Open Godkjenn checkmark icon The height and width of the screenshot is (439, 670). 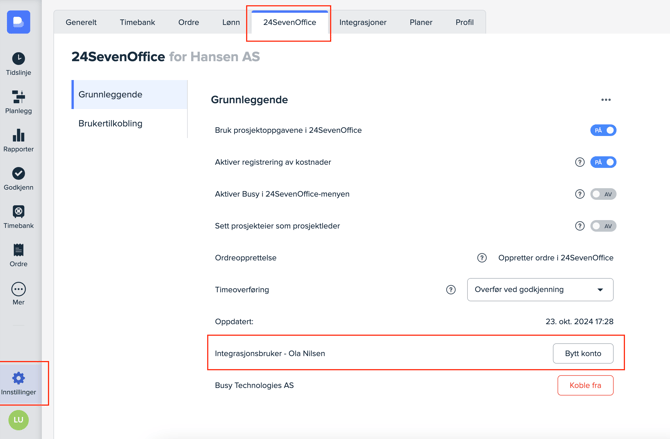click(x=18, y=178)
